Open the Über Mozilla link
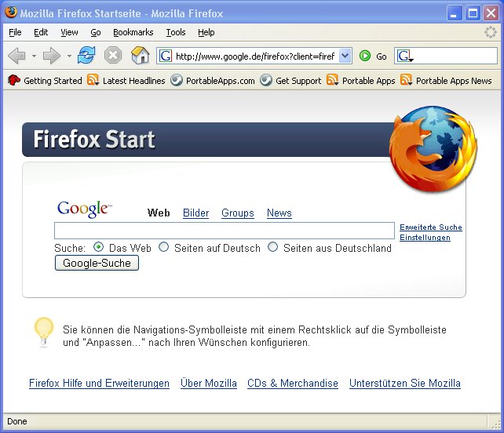This screenshot has width=504, height=433. click(209, 383)
